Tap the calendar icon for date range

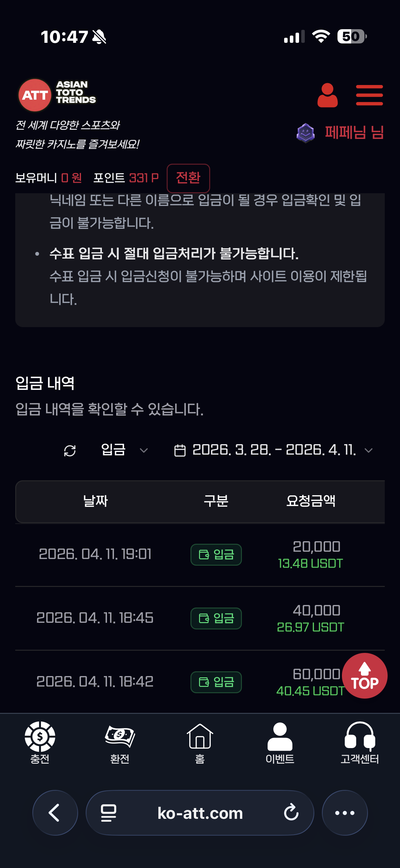[x=180, y=450]
